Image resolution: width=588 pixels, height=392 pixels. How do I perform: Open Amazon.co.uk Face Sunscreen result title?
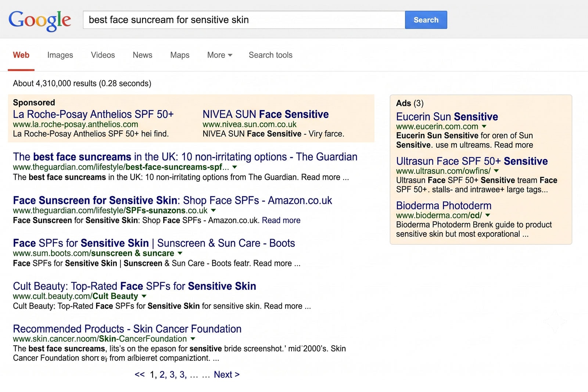click(172, 200)
